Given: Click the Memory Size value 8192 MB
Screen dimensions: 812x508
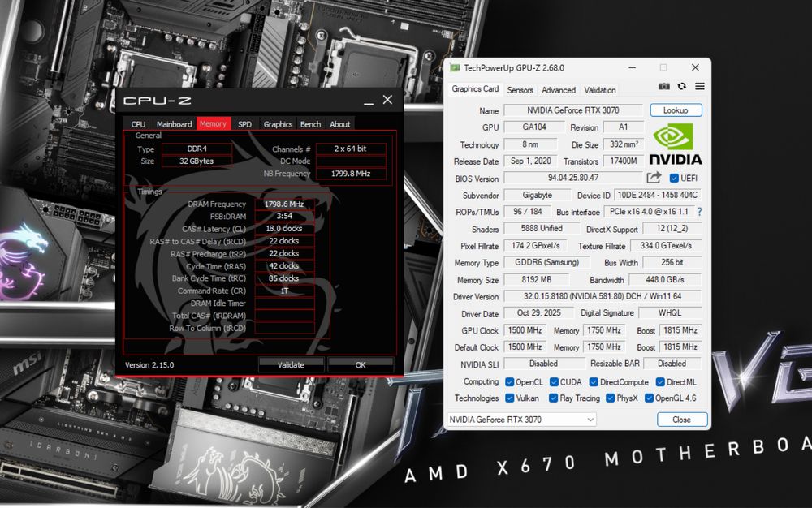Looking at the screenshot, I should pos(537,279).
